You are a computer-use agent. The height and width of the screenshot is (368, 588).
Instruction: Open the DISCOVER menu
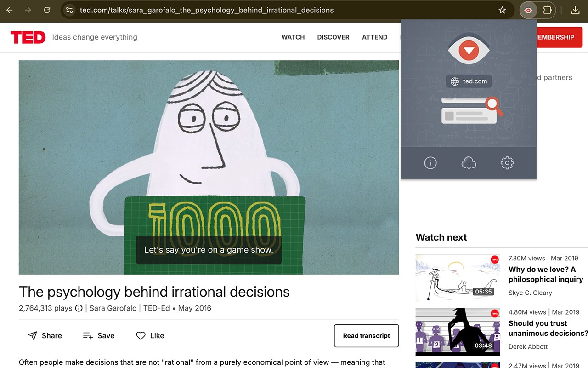coord(333,37)
